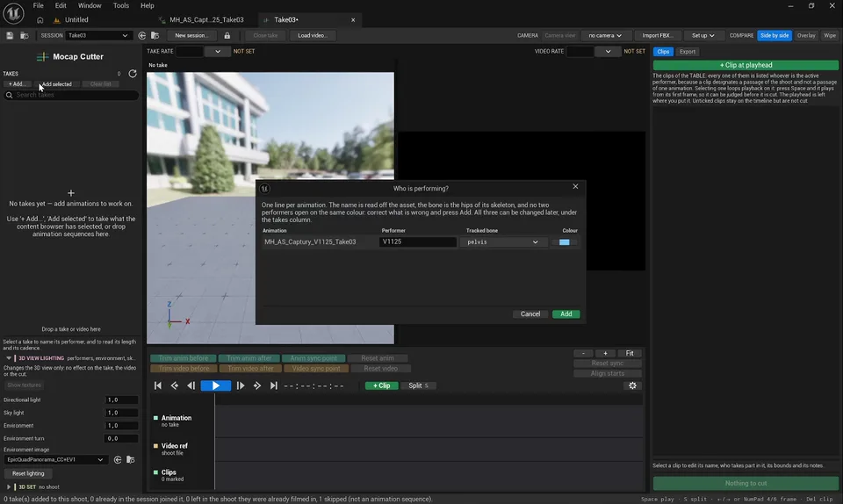The width and height of the screenshot is (843, 504).
Task: Click the Mocap Cutter logo icon
Action: tap(42, 56)
